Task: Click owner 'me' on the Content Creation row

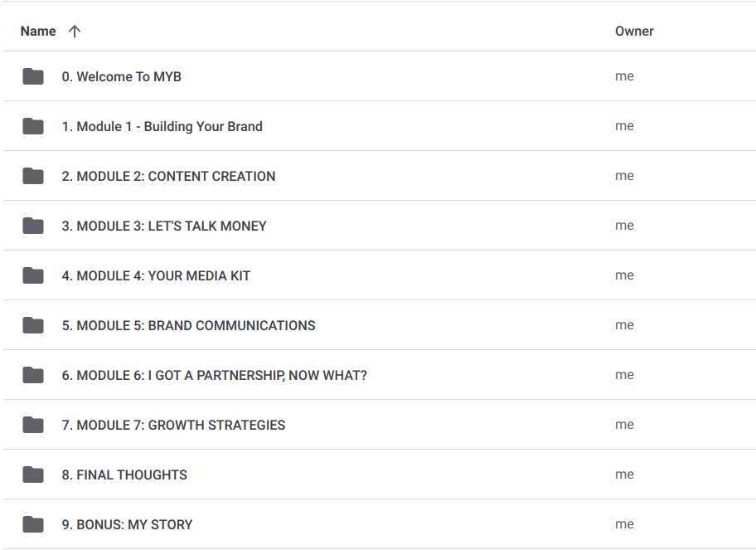Action: pyautogui.click(x=624, y=176)
